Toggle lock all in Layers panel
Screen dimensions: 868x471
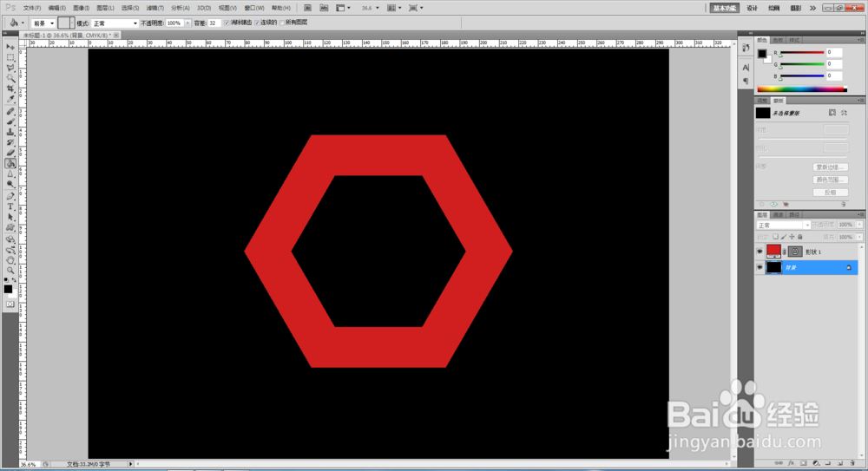pos(800,237)
